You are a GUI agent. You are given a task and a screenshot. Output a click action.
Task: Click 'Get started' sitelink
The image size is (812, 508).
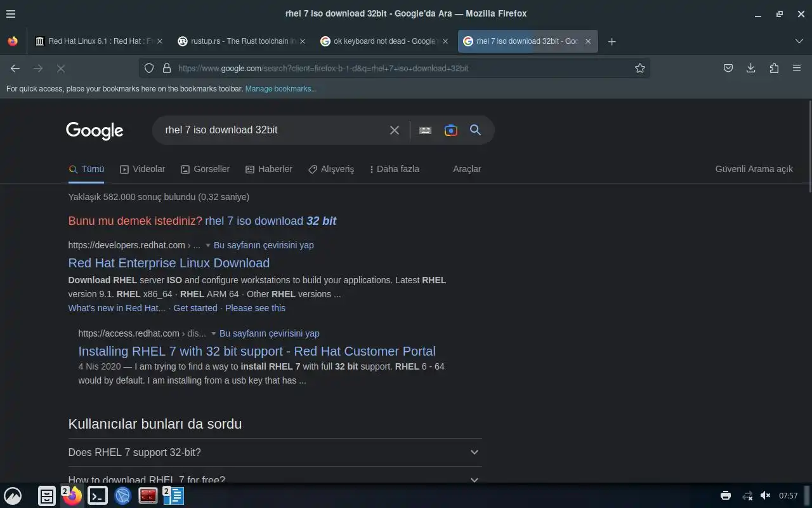coord(195,308)
